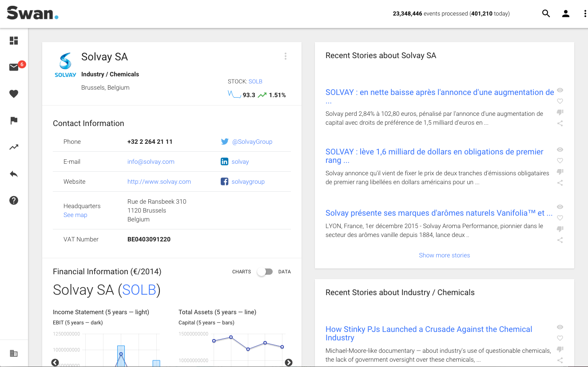Go to next chart with right arrow
588x367 pixels.
(x=289, y=363)
